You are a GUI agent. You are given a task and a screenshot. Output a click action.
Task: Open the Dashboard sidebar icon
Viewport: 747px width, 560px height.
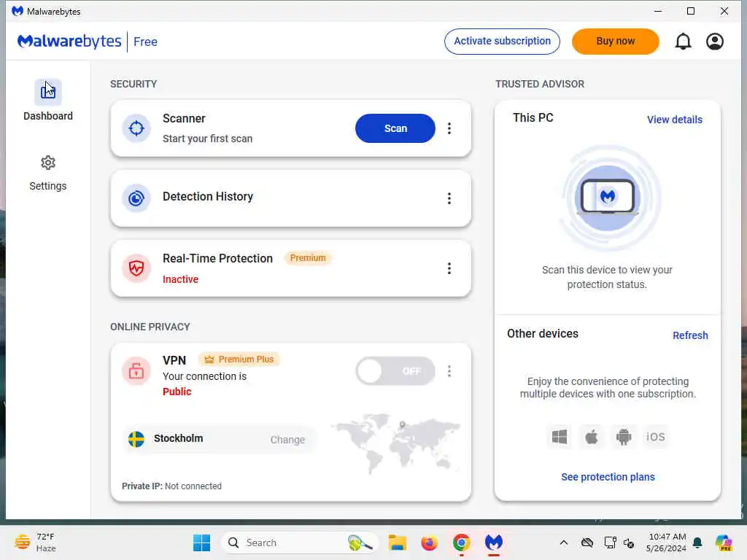[47, 92]
